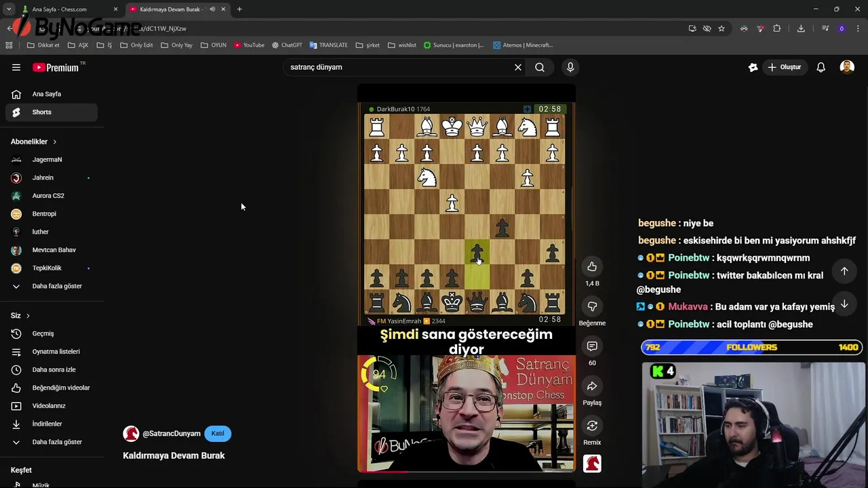Open TepkiKolik channel subscription

[52, 268]
